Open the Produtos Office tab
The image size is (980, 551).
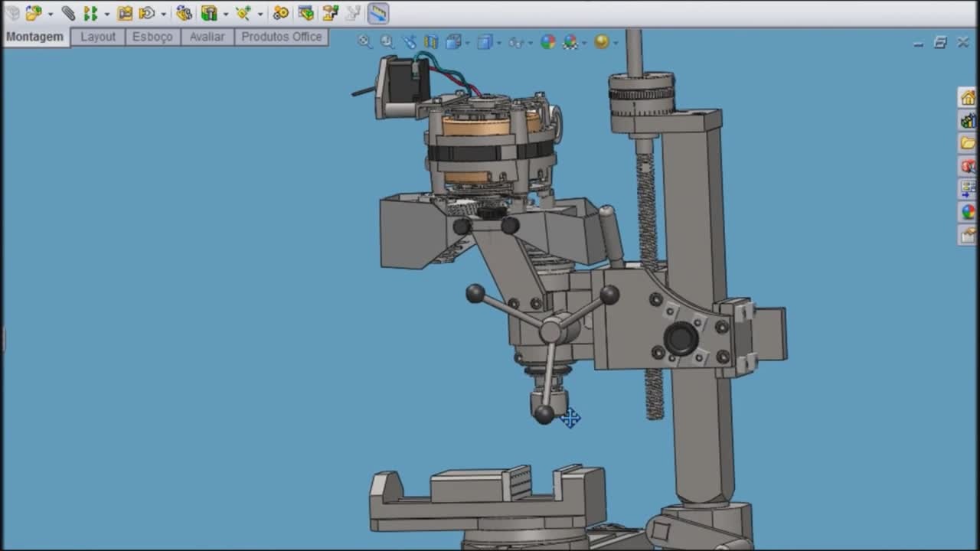tap(282, 37)
